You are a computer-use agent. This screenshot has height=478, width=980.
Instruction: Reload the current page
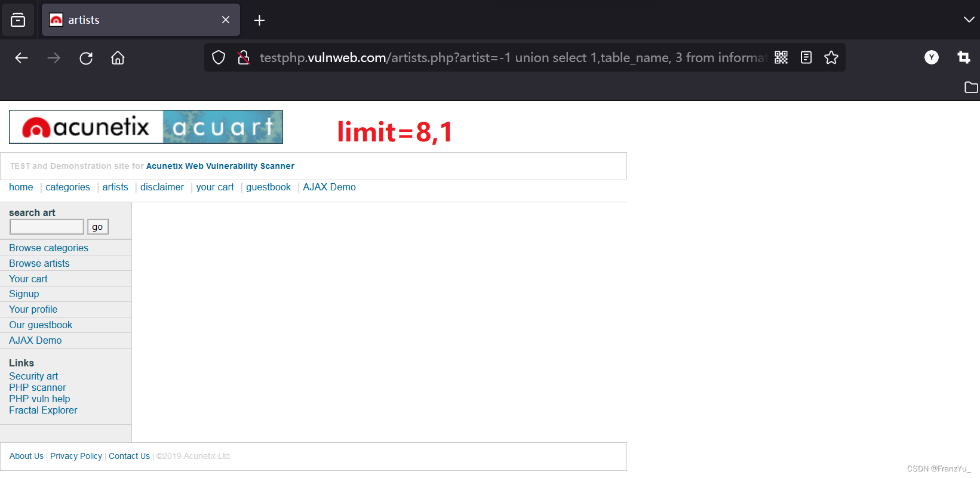(86, 58)
